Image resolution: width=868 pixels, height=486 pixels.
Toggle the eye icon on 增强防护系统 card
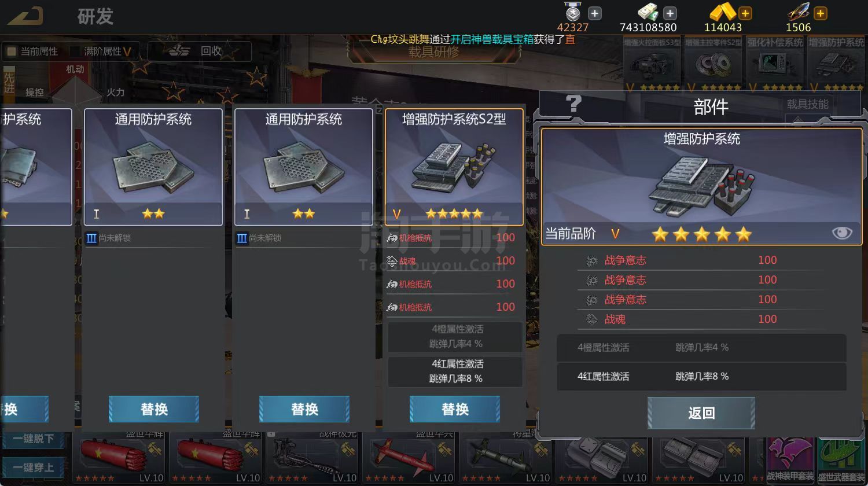tap(842, 233)
